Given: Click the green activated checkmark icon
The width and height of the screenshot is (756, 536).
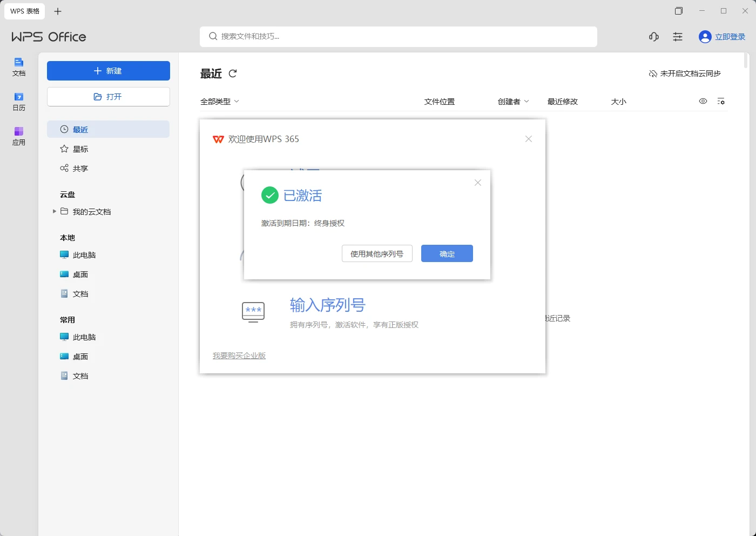Looking at the screenshot, I should (x=269, y=195).
